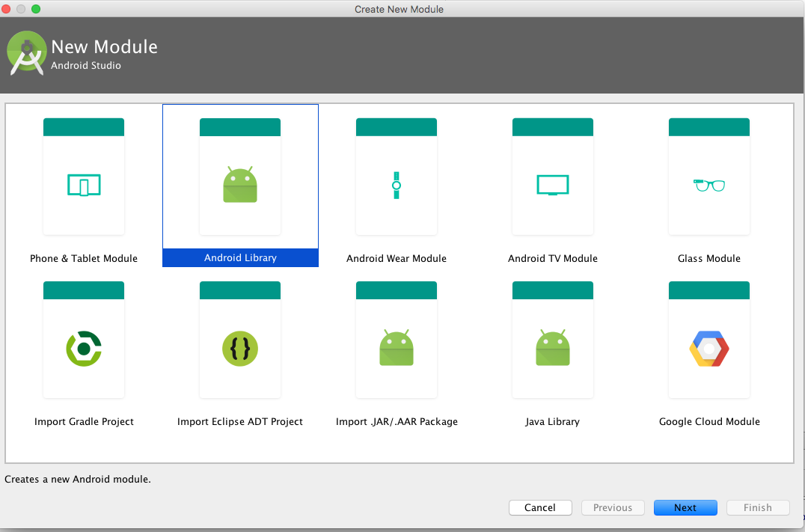The width and height of the screenshot is (805, 532).
Task: Click the "Create New Module" window title
Action: [x=399, y=9]
